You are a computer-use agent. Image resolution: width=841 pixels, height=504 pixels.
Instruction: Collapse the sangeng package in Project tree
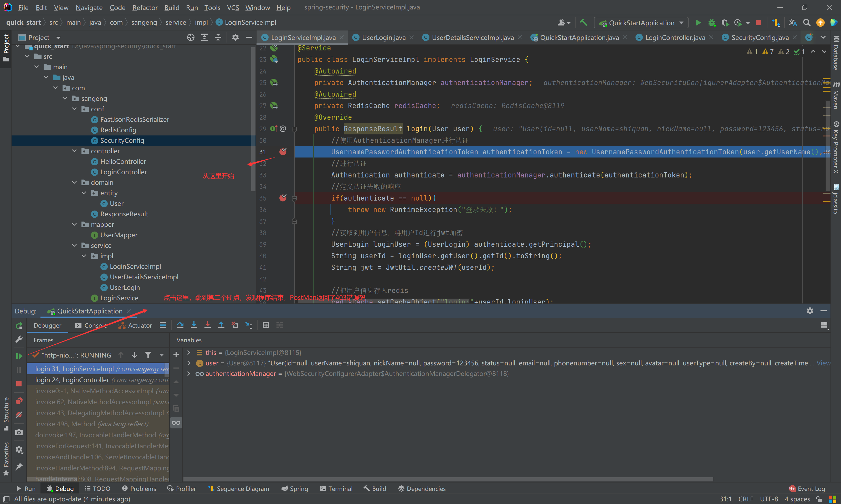[x=65, y=98]
